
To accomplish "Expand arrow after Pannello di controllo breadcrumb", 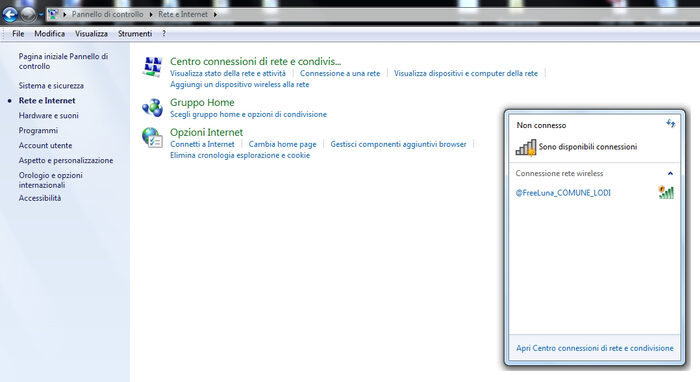I will click(x=151, y=15).
